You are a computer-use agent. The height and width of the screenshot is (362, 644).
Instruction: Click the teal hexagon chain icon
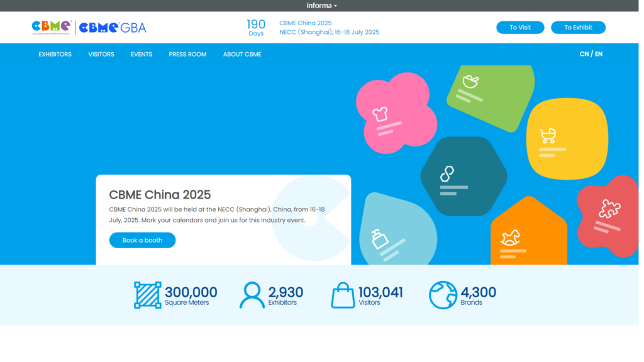(447, 173)
